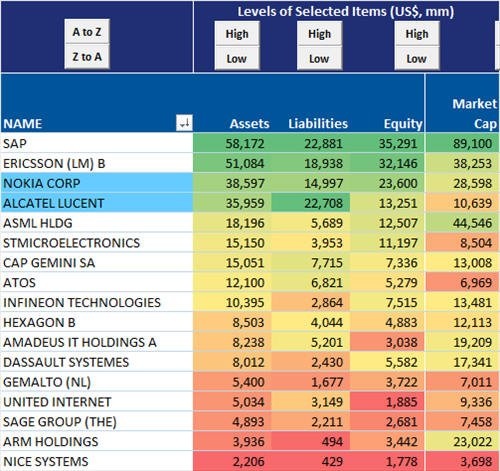
Task: Select ERICSSON (LM) B name cell
Action: click(x=97, y=163)
